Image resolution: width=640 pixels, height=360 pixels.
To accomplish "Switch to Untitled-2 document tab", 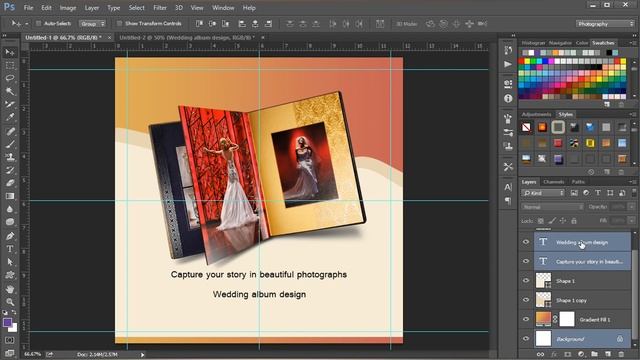I will 187,38.
